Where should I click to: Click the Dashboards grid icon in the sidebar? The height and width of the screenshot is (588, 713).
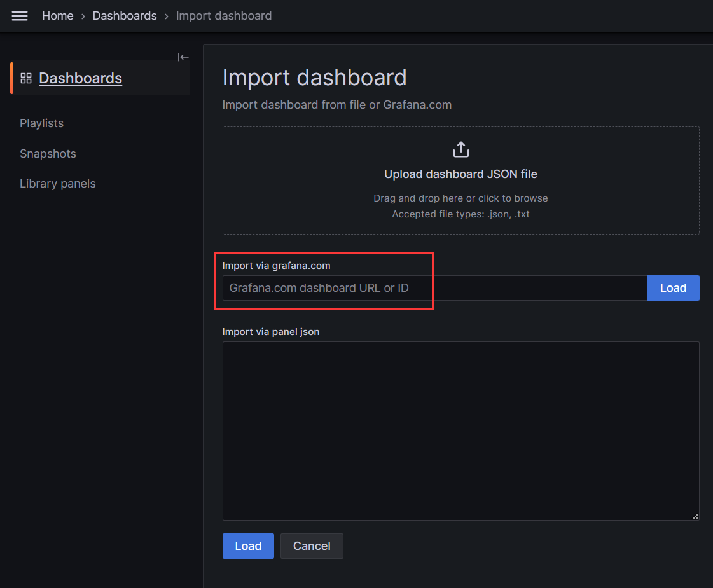26,78
